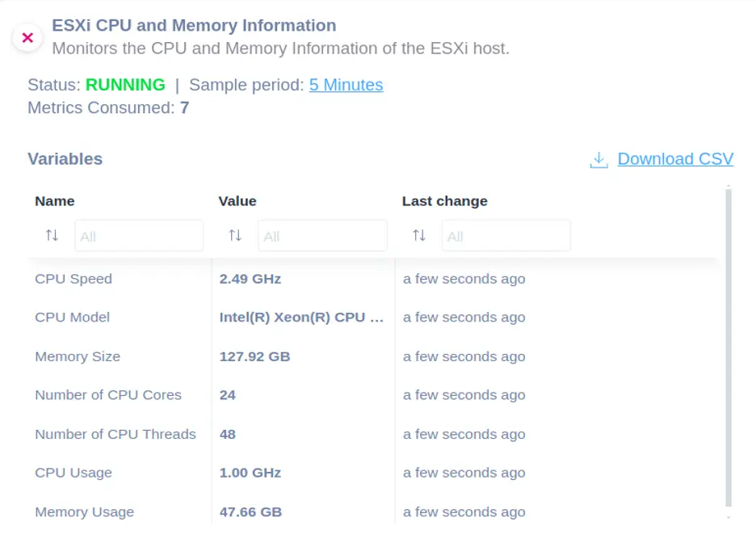The height and width of the screenshot is (543, 756).
Task: Click the Name column header
Action: pyautogui.click(x=54, y=201)
